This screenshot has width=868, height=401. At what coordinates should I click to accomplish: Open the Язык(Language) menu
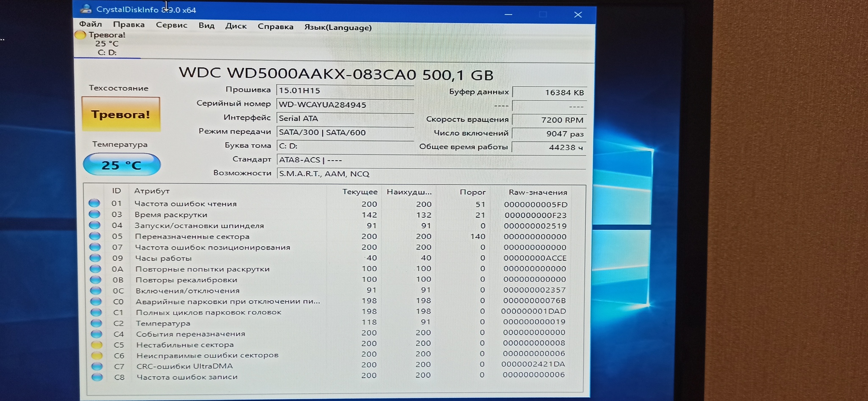point(338,27)
